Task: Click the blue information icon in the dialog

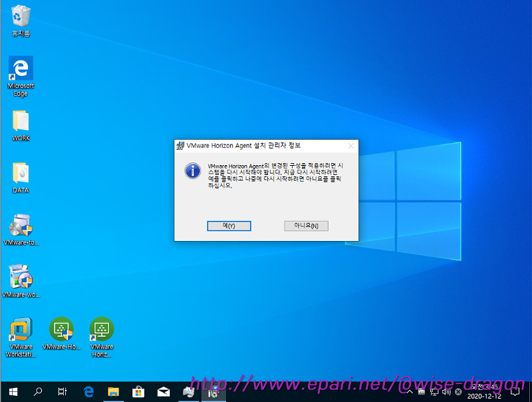Action: 193,170
